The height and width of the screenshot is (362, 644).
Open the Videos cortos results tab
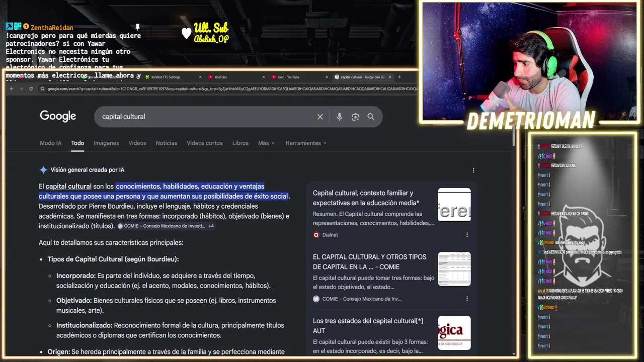[x=205, y=143]
